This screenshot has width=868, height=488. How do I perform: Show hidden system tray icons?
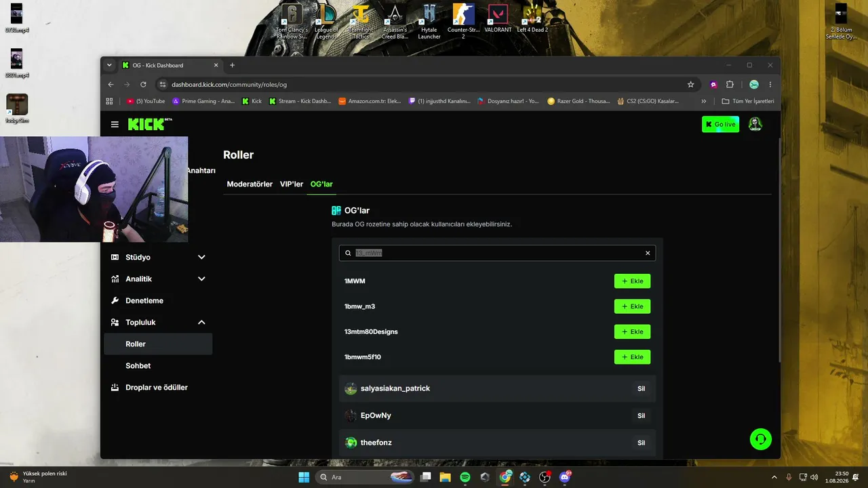coord(774,477)
